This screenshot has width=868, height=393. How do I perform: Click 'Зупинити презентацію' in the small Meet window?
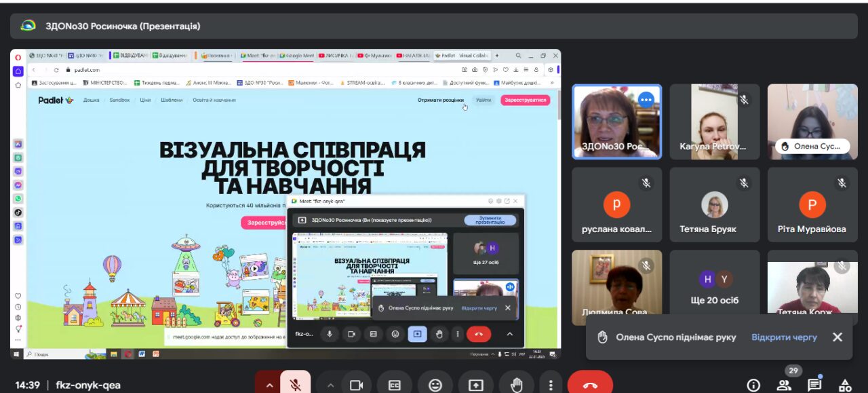[490, 220]
